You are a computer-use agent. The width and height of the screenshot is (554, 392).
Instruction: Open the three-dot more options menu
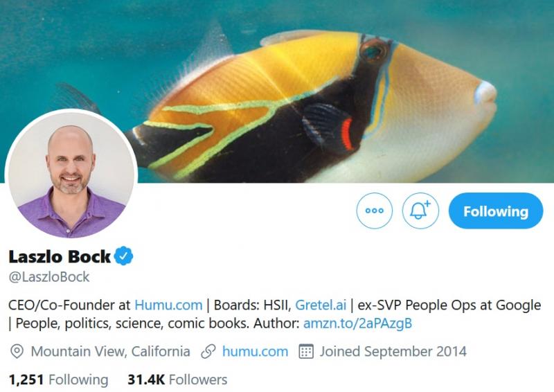374,211
